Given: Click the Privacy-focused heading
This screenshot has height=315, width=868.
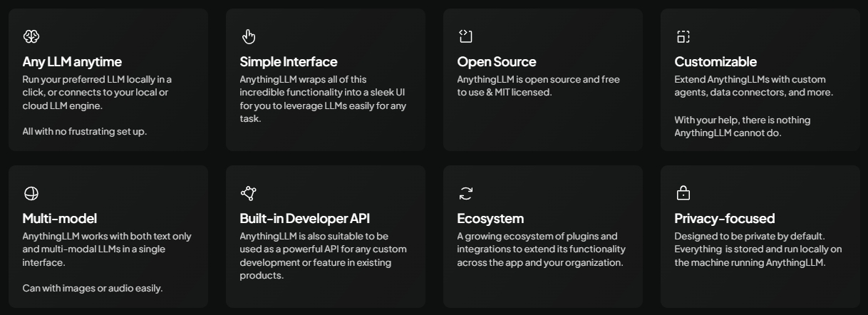Looking at the screenshot, I should click(724, 219).
